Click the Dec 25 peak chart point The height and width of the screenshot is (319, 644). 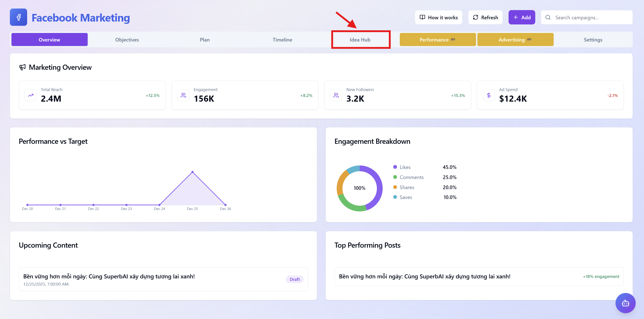[x=192, y=172]
